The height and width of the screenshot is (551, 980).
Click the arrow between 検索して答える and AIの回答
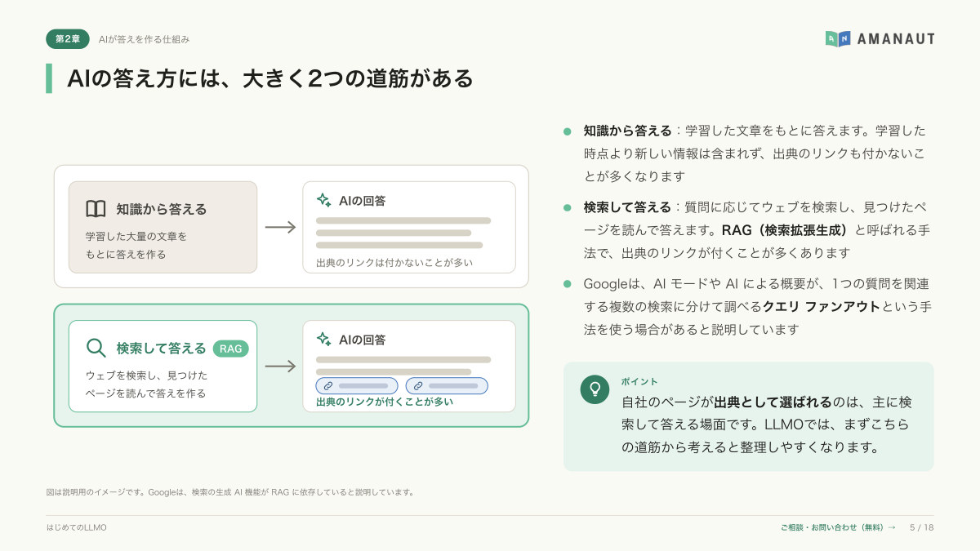[280, 366]
